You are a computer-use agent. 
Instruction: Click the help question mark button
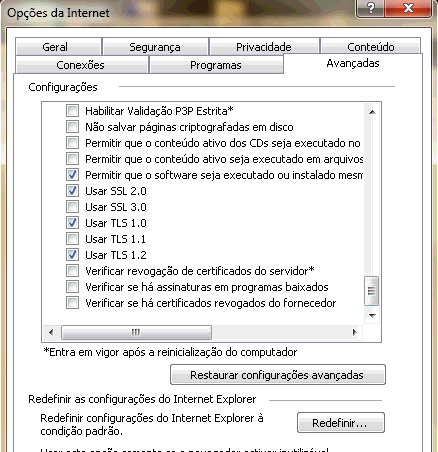[x=370, y=8]
